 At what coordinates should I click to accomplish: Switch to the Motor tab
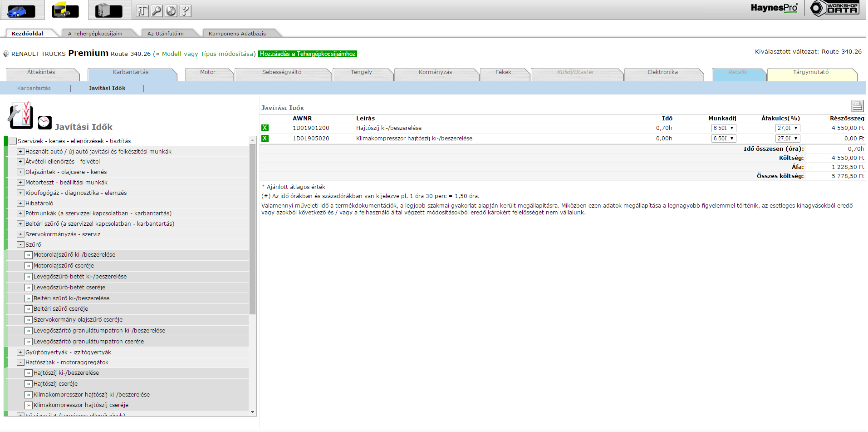click(x=208, y=72)
